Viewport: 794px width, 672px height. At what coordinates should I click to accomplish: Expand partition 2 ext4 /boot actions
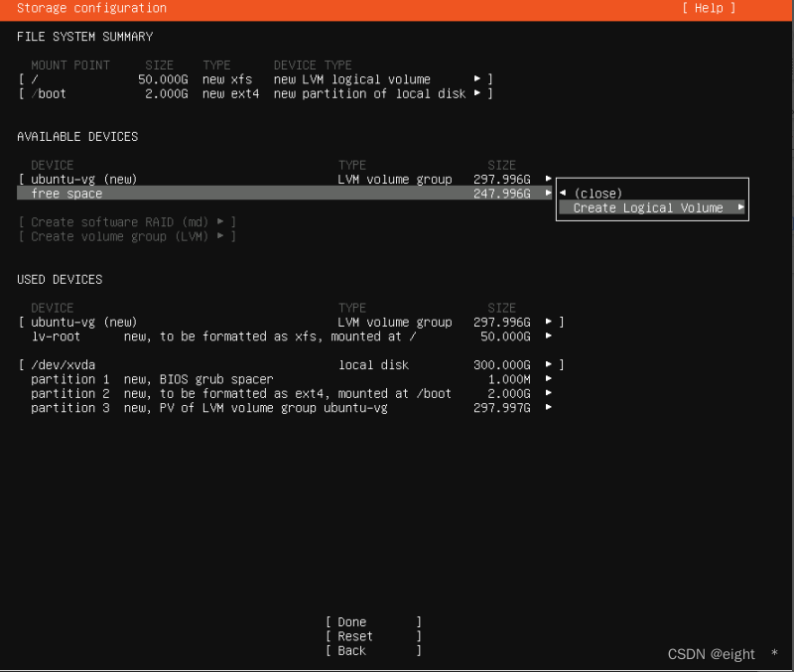tap(548, 393)
